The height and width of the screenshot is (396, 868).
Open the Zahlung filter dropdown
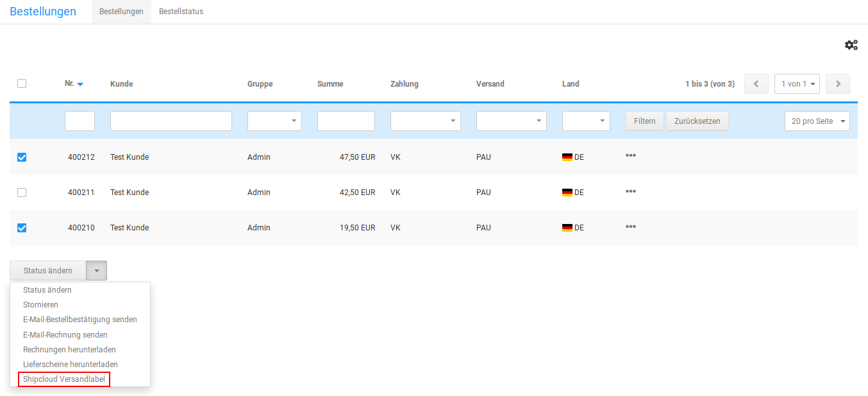[x=425, y=121]
